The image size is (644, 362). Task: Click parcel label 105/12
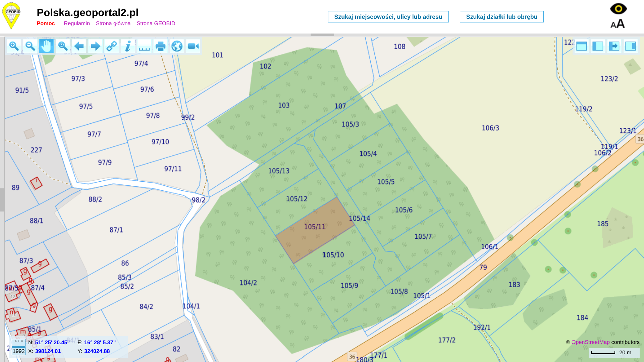[x=297, y=199]
